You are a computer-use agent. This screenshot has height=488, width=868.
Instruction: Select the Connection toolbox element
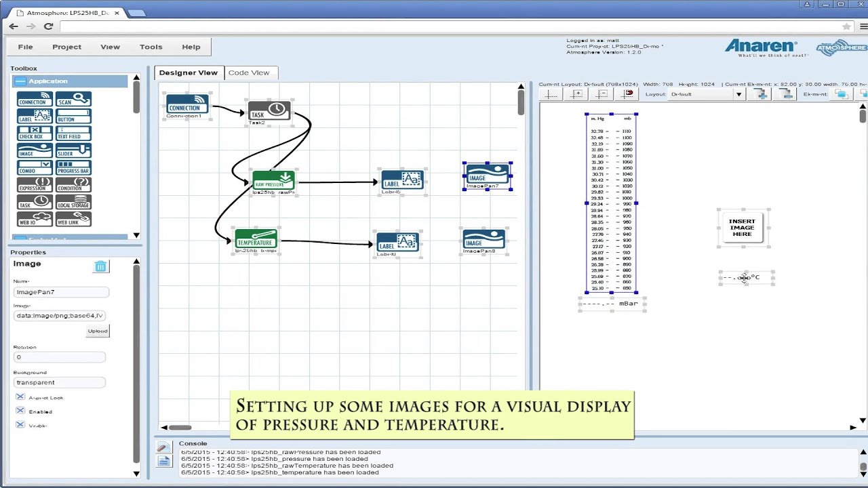(35, 99)
